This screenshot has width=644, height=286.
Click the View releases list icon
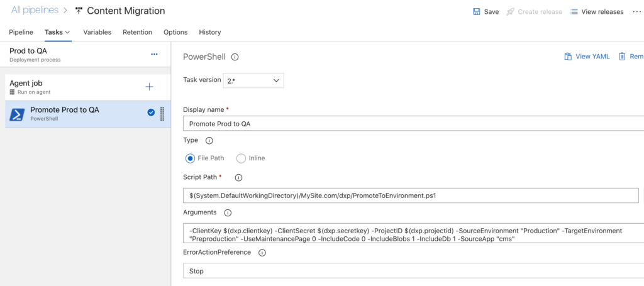coord(574,12)
